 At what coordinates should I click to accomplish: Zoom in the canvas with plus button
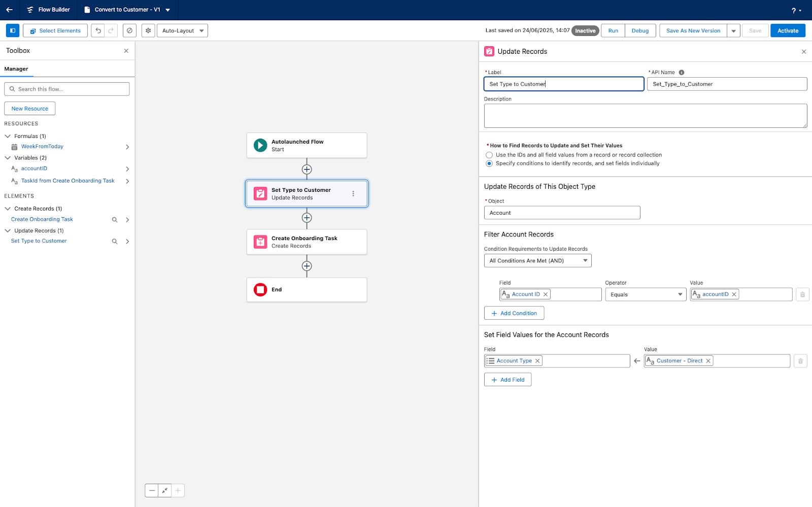coord(178,491)
